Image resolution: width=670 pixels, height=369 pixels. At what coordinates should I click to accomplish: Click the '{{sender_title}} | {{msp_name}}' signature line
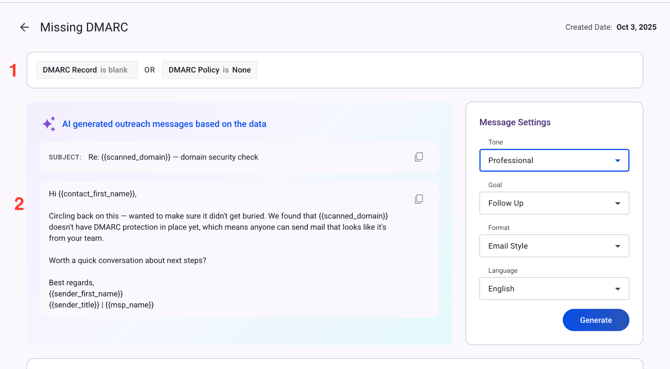101,305
